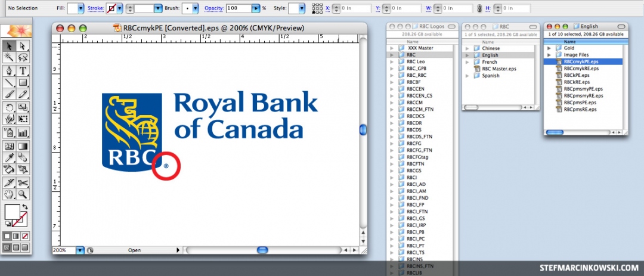Choose the Slice tool

click(10, 183)
